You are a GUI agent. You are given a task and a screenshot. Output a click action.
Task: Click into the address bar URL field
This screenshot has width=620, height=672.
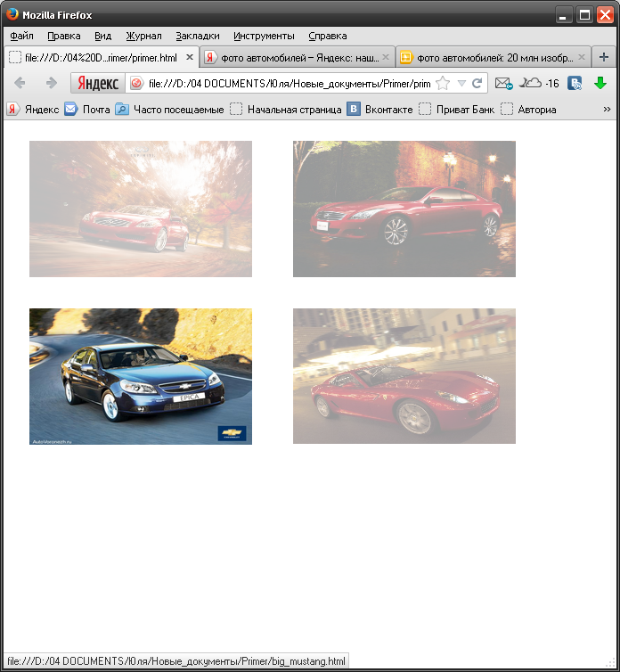289,83
